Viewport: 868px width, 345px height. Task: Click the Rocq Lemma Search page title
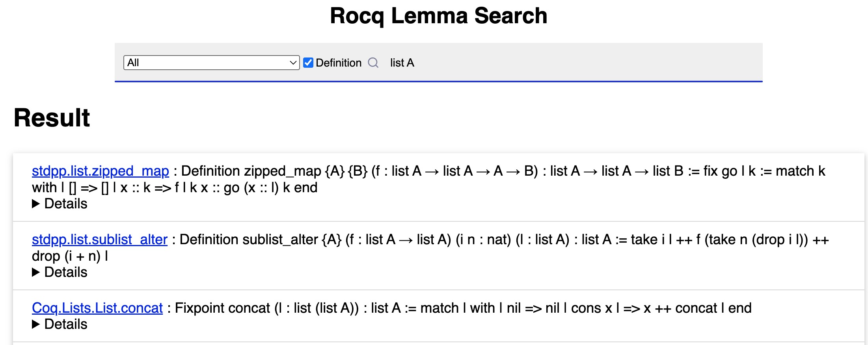(438, 16)
